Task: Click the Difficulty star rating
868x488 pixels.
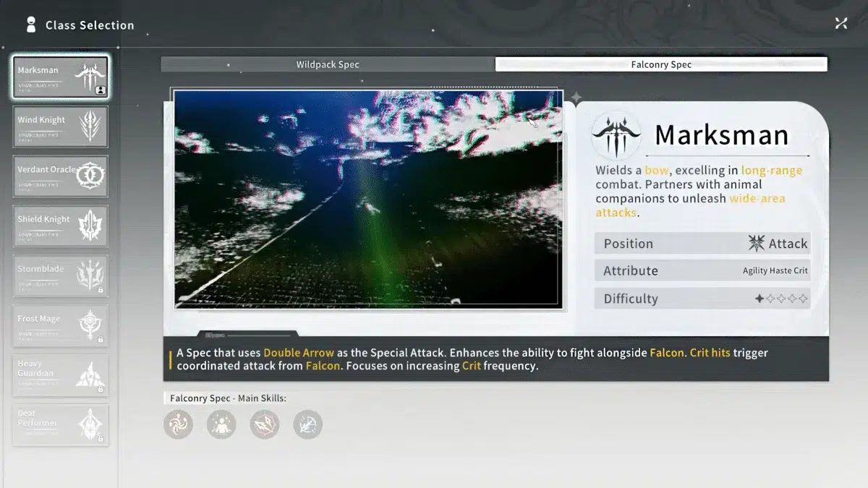Action: coord(781,299)
